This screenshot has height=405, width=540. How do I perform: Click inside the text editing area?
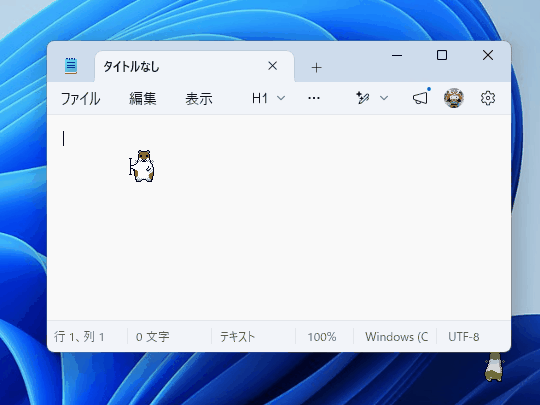click(279, 218)
